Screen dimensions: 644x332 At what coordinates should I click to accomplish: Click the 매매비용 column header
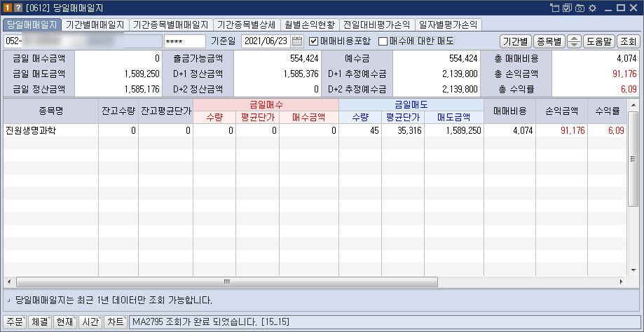(x=509, y=111)
